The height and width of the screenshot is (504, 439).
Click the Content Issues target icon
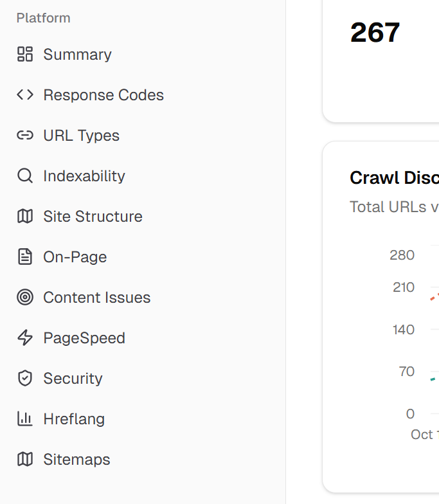click(x=25, y=298)
